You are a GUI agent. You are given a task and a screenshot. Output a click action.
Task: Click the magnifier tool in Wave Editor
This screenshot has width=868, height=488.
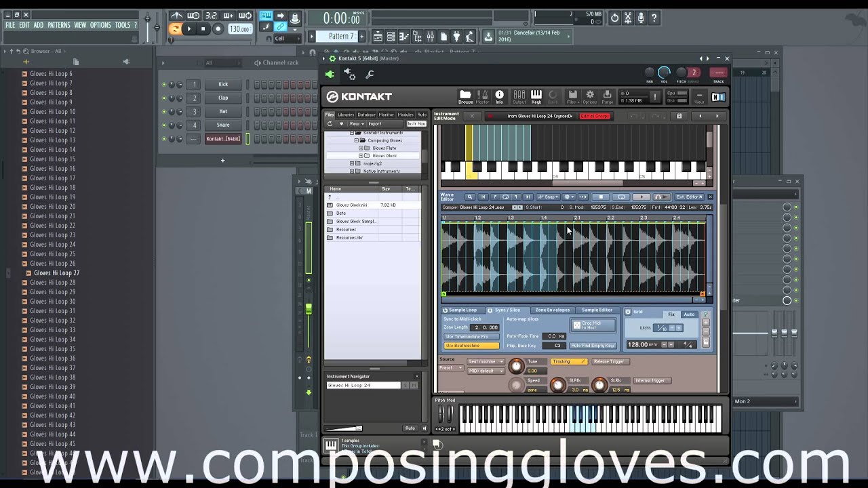[x=469, y=197]
